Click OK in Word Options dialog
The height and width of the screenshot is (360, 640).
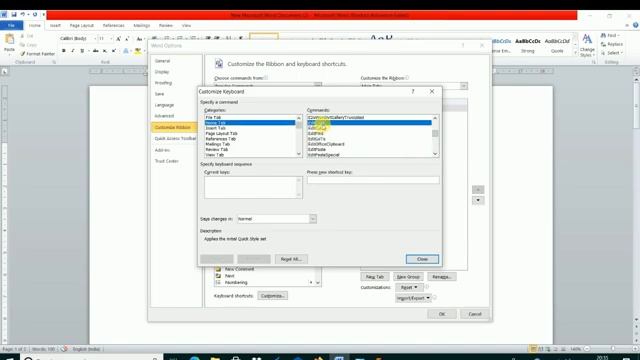point(442,314)
